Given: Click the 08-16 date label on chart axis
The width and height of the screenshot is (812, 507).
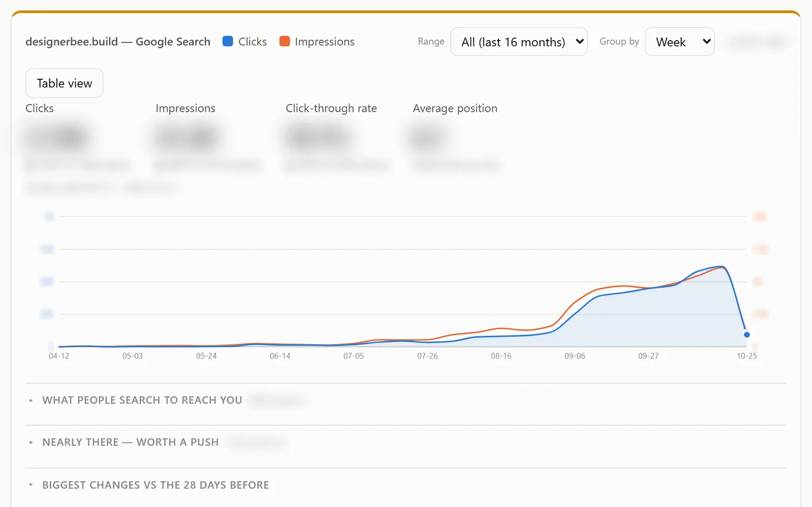Looking at the screenshot, I should point(501,356).
